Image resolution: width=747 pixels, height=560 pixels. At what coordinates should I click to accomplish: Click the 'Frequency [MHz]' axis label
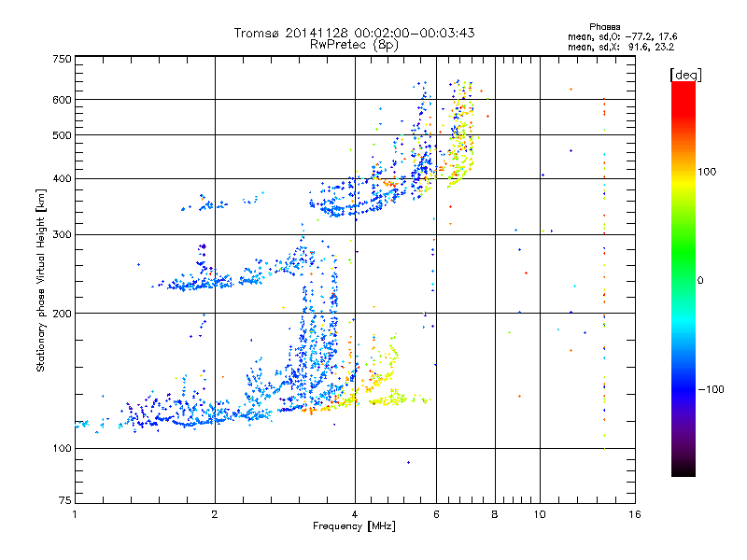(354, 526)
